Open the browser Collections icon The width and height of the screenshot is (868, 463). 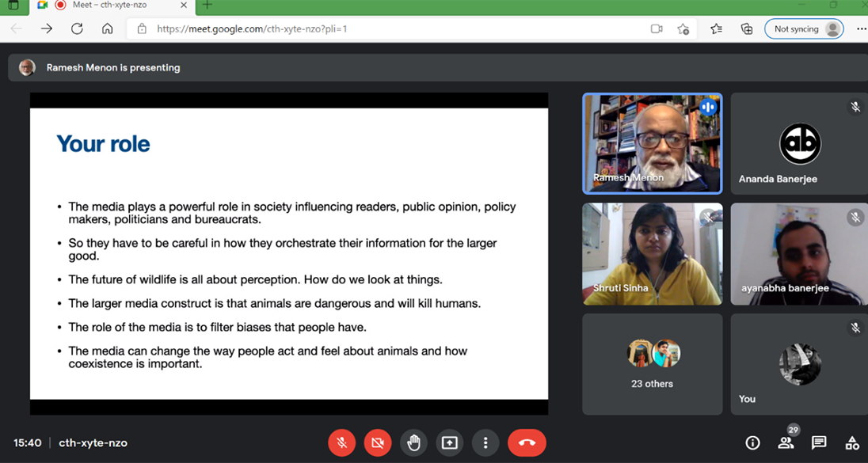pyautogui.click(x=747, y=28)
